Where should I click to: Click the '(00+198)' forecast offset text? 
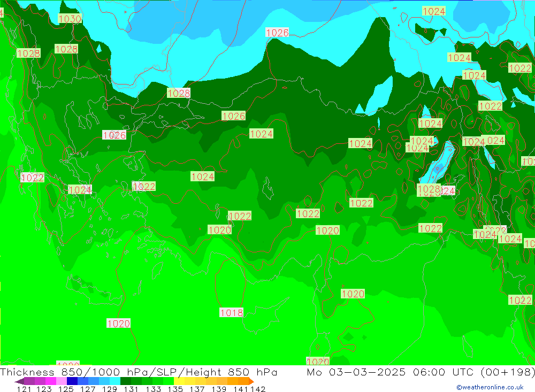click(x=508, y=372)
